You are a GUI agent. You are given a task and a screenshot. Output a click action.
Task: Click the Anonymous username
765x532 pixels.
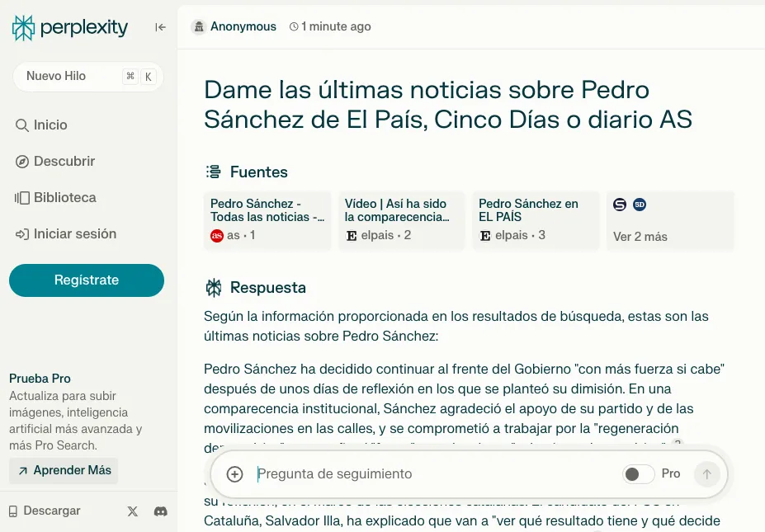pos(243,27)
